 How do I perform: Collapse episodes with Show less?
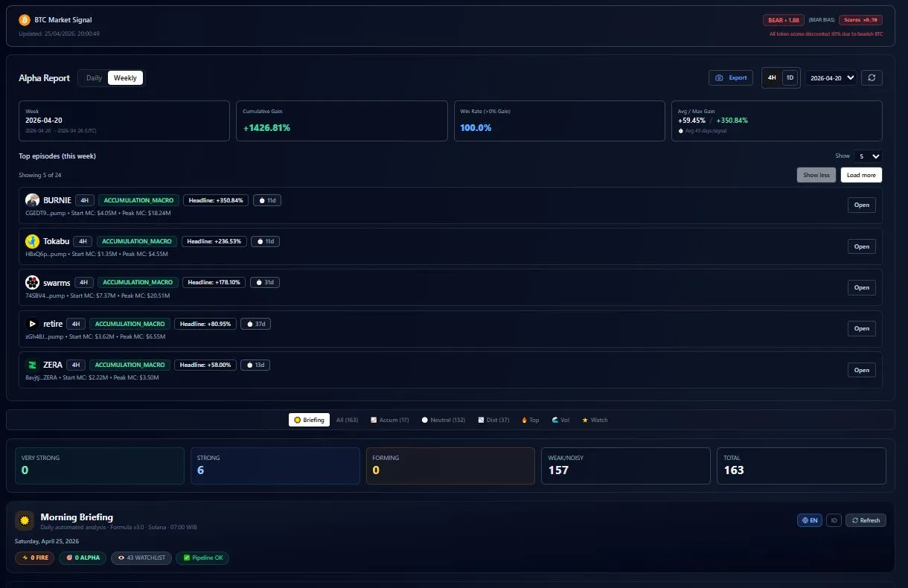pos(816,174)
